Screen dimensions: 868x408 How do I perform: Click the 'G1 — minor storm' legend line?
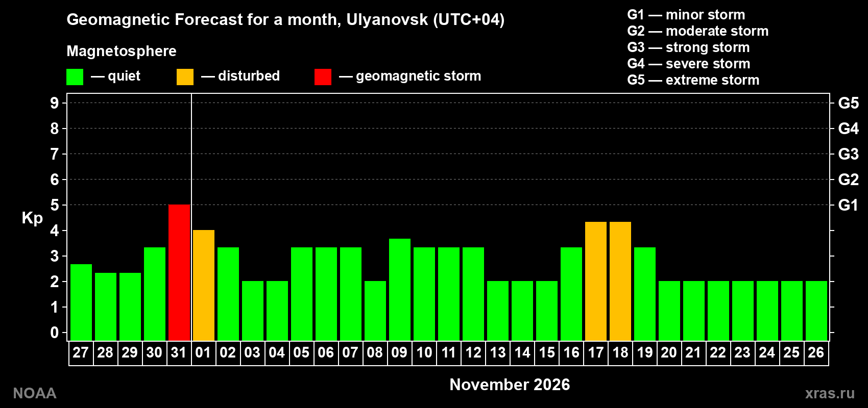pos(686,15)
